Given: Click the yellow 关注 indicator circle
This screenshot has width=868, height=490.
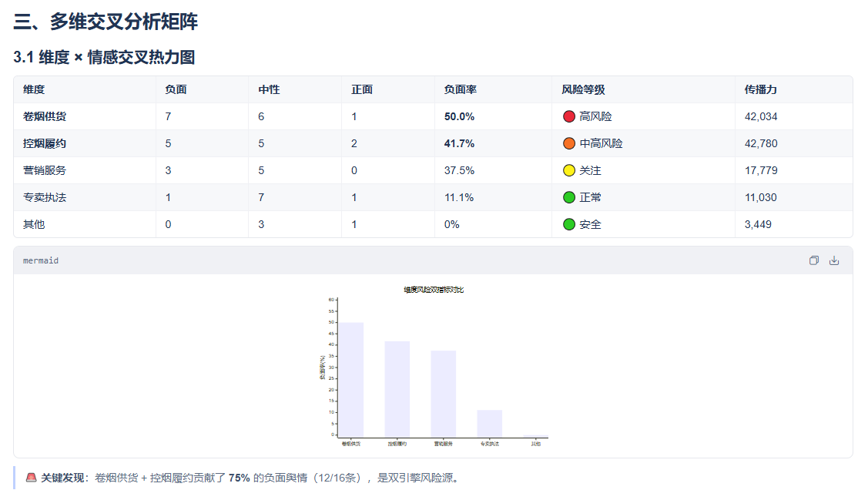Looking at the screenshot, I should point(569,170).
